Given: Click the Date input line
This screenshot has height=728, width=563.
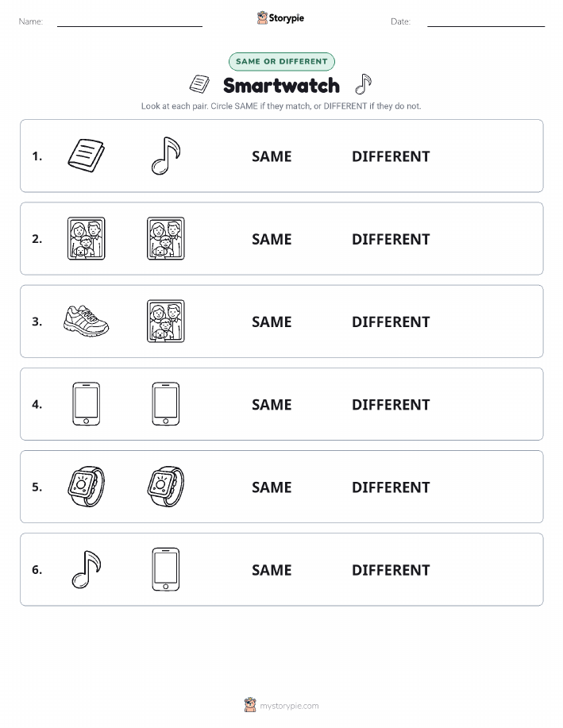Looking at the screenshot, I should coord(486,22).
